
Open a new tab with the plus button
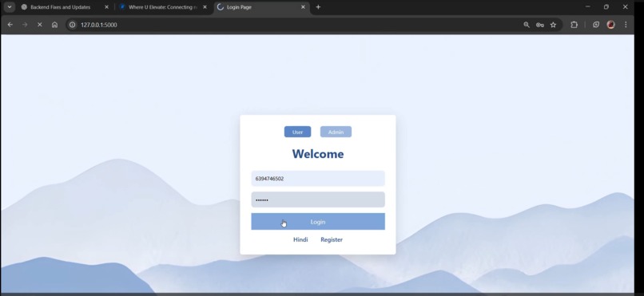tap(318, 7)
